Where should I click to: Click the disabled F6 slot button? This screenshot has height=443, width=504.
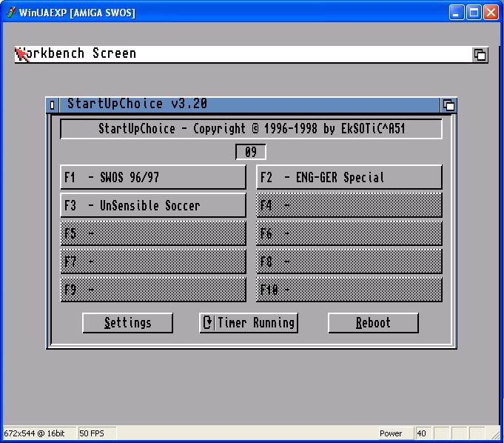click(349, 233)
